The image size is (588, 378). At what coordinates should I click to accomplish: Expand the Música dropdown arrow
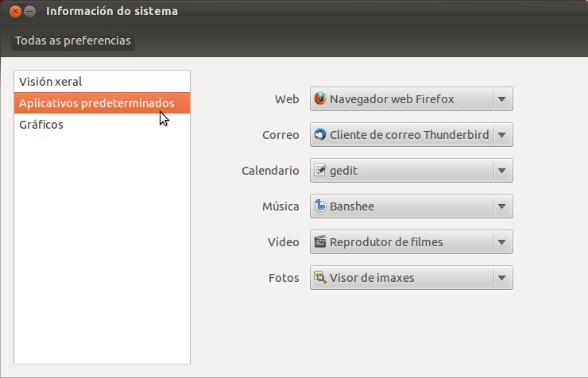(501, 206)
